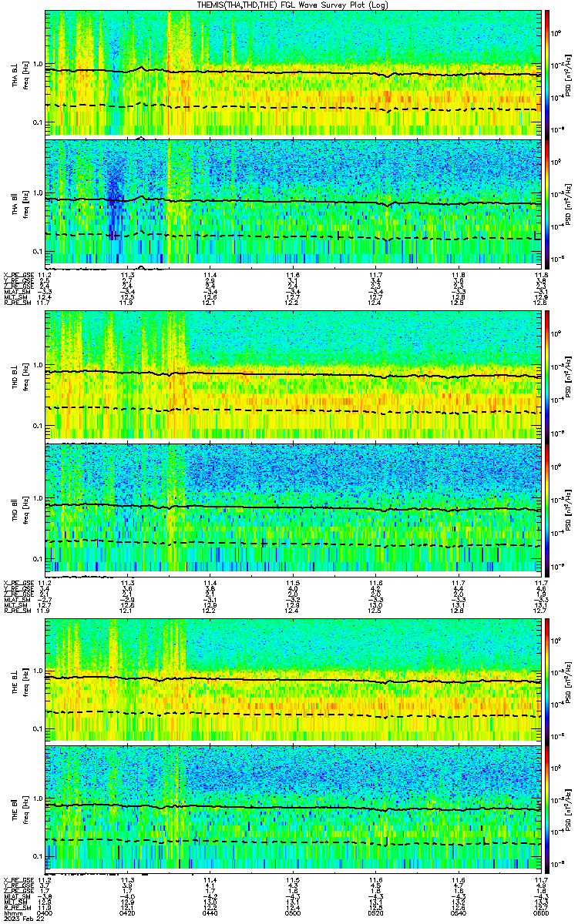Click the color bar beside the THE B-parallel panel
Viewport: 578px width, 924px height.
[547, 808]
